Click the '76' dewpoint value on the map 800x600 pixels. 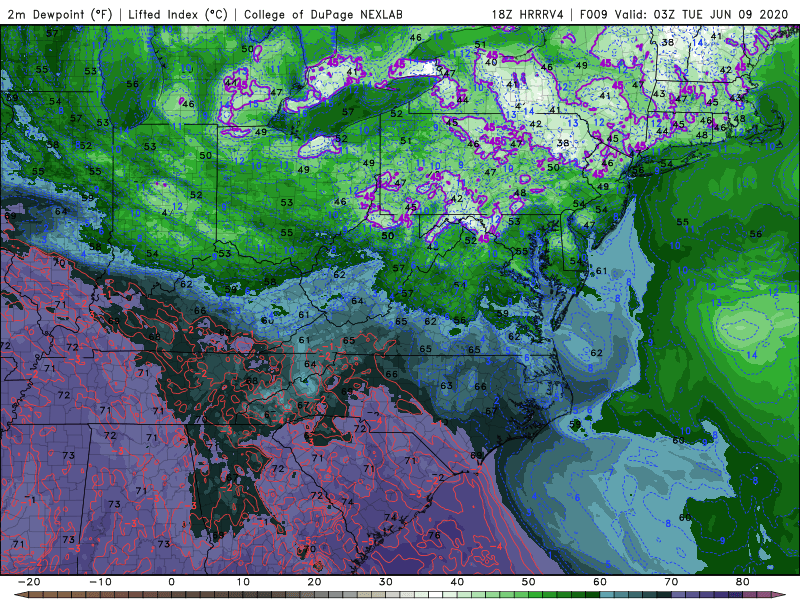click(434, 535)
